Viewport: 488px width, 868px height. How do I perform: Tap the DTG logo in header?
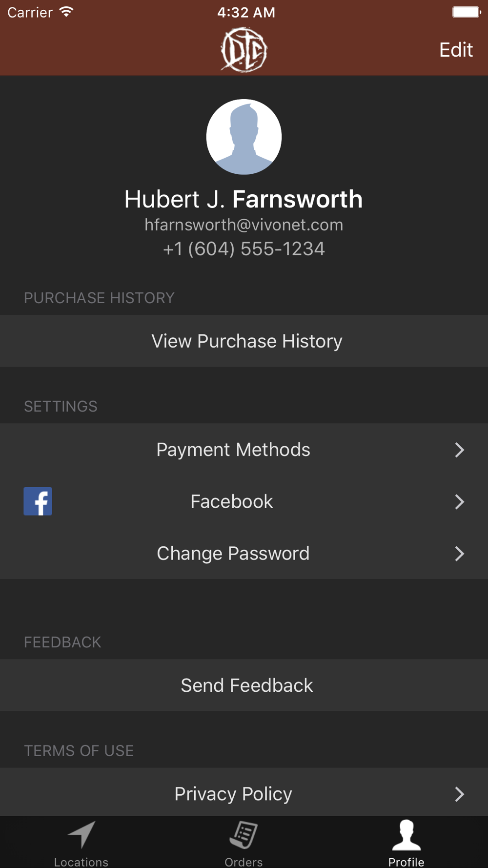[244, 50]
